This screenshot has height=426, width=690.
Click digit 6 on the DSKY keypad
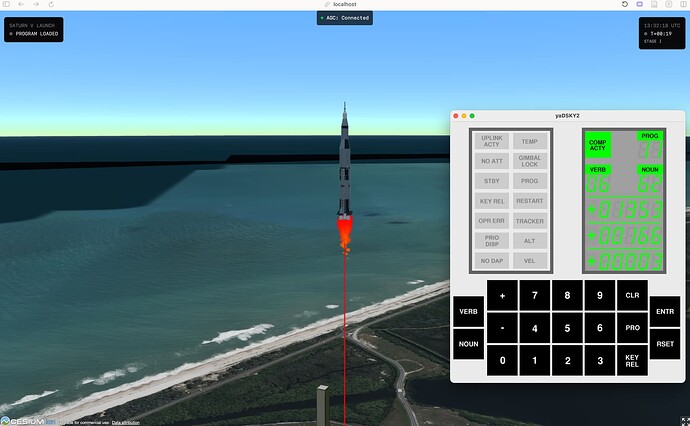(x=600, y=328)
